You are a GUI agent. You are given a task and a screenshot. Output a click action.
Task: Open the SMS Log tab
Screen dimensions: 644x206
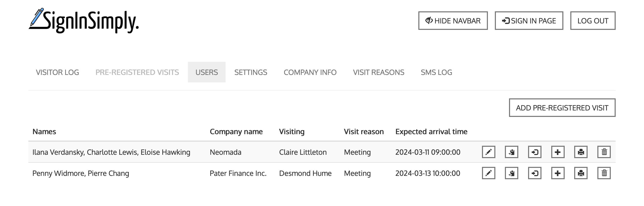[x=436, y=72]
